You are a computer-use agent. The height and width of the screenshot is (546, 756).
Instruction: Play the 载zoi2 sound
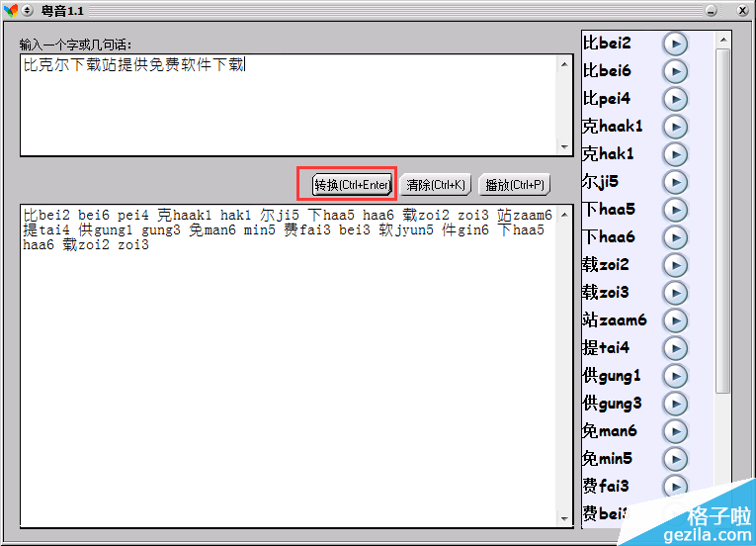pos(674,265)
